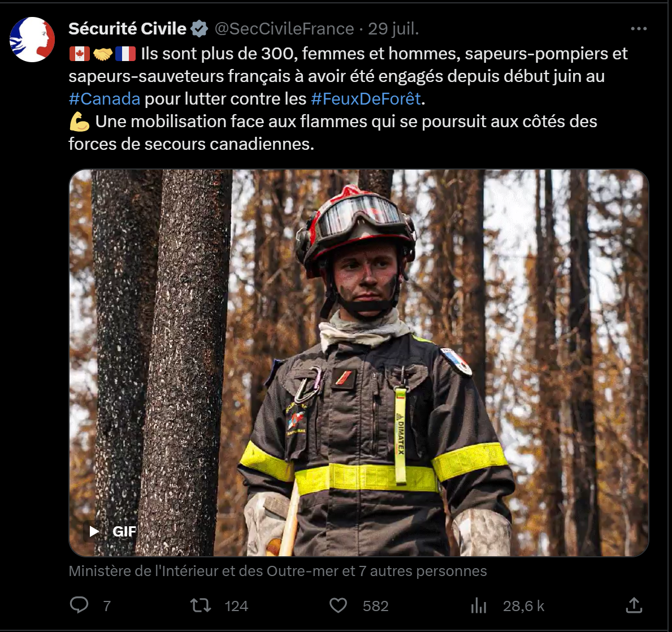The image size is (672, 632).
Task: Retweet using the repost arrows icon
Action: click(201, 605)
